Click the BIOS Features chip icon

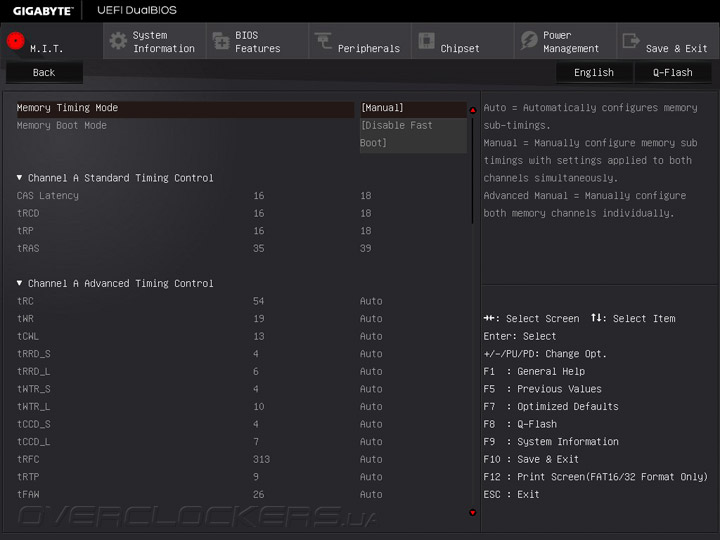tap(221, 41)
